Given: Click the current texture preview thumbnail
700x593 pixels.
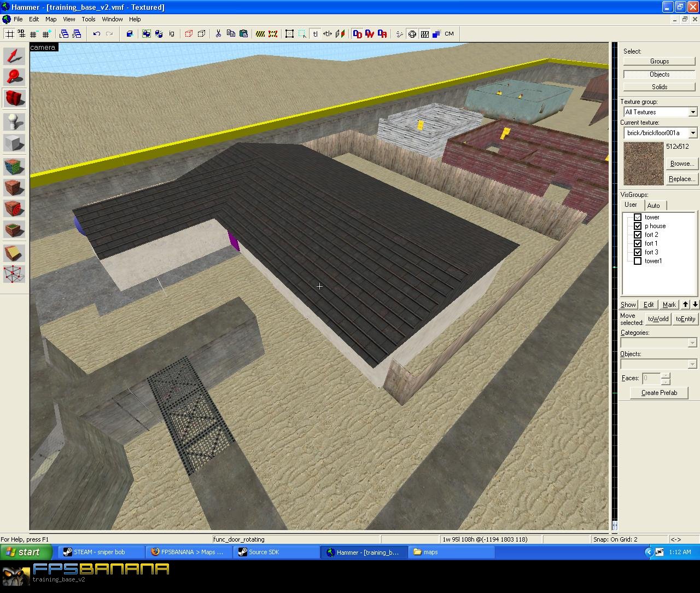Looking at the screenshot, I should 643,163.
